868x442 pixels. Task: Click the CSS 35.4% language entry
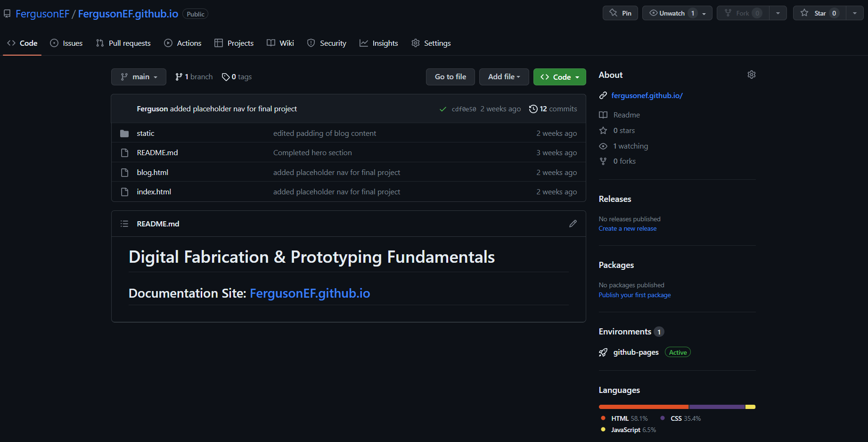click(x=680, y=418)
